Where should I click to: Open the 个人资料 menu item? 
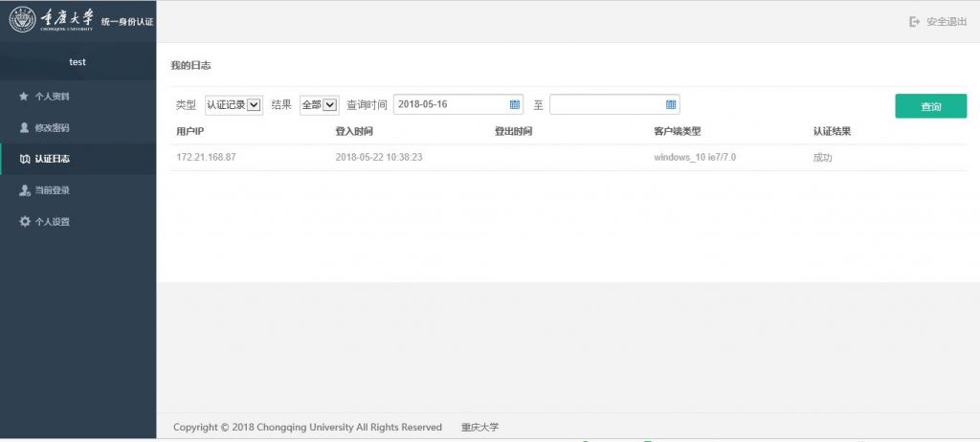coord(53,97)
